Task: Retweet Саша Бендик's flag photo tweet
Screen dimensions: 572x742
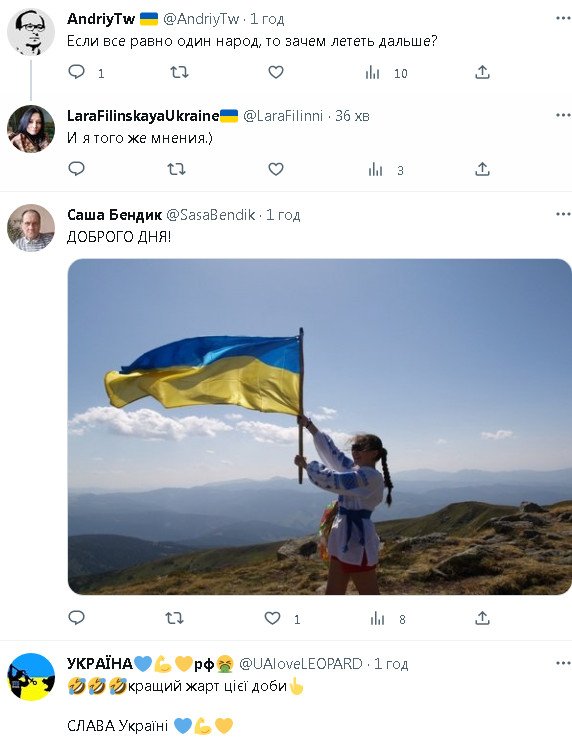Action: click(x=175, y=618)
